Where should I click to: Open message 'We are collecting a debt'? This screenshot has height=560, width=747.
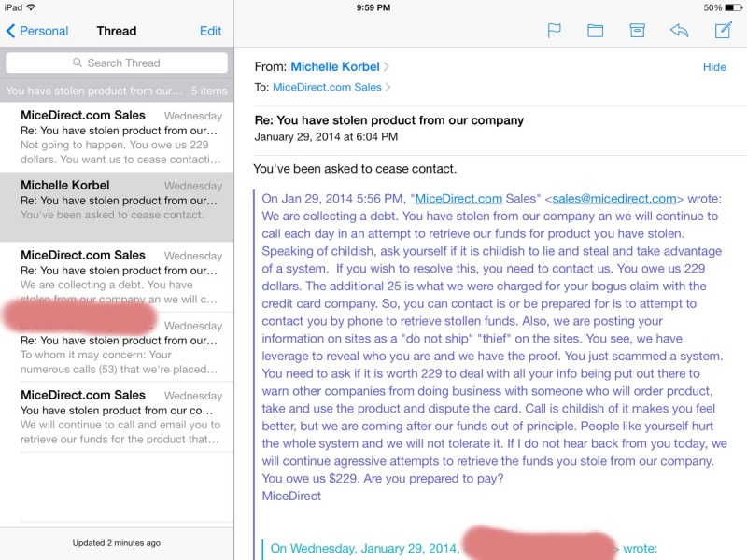tap(117, 277)
